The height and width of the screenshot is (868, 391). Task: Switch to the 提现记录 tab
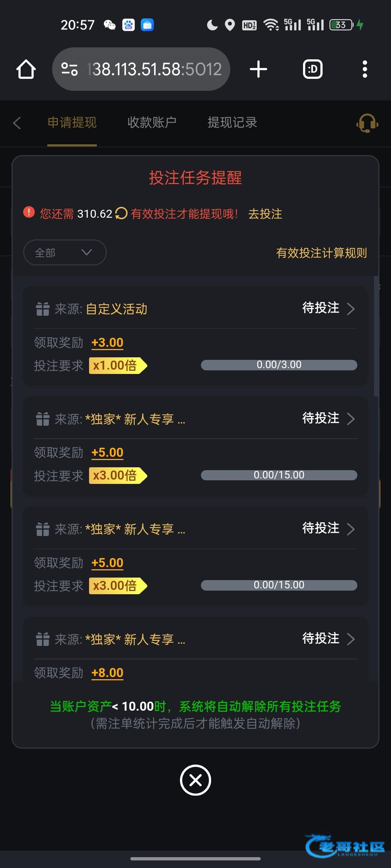pyautogui.click(x=232, y=123)
